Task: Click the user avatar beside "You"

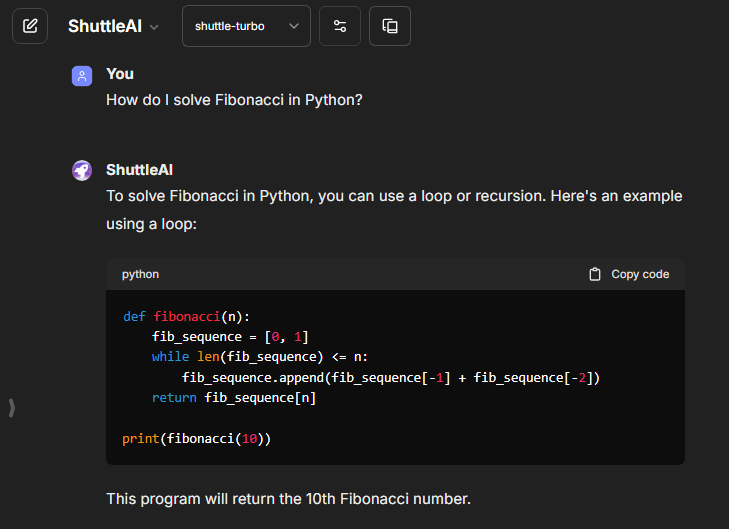Action: point(82,75)
